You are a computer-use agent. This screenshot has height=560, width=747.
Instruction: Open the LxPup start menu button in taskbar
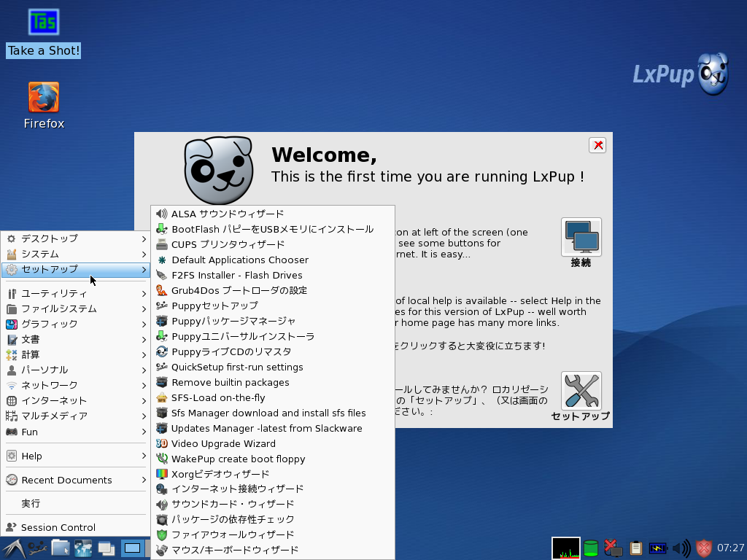(x=13, y=548)
